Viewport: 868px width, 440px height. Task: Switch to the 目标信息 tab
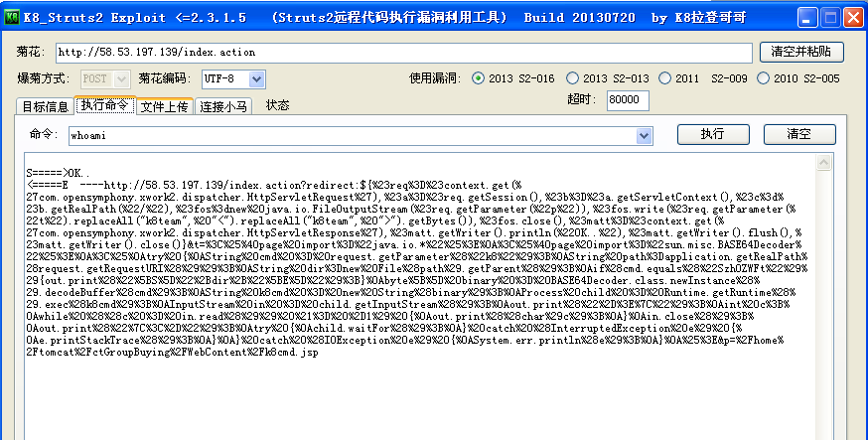46,107
